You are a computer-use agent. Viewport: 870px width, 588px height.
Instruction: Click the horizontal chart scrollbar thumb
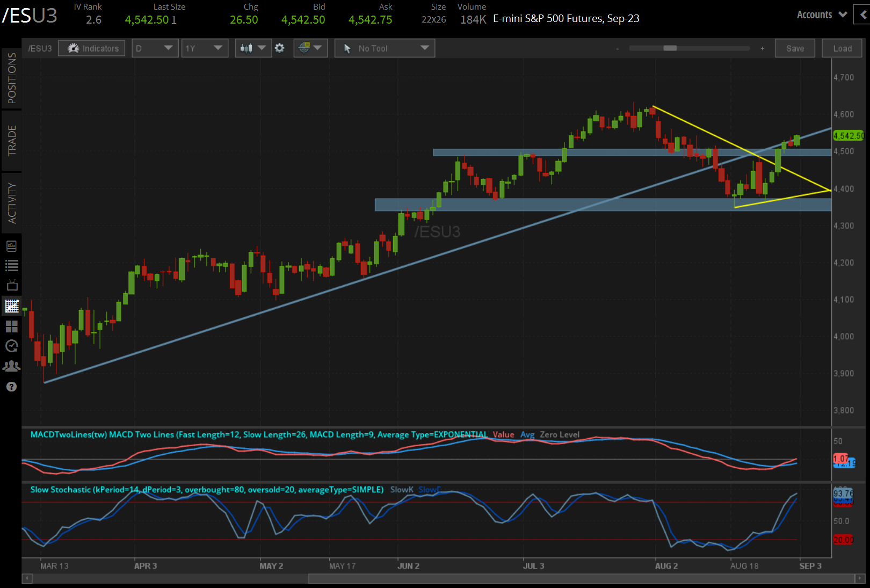click(x=581, y=578)
